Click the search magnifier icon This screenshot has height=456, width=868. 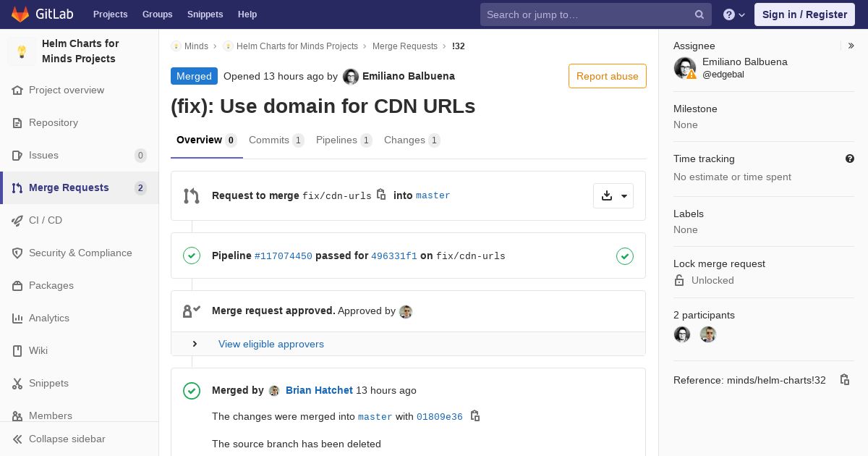699,14
